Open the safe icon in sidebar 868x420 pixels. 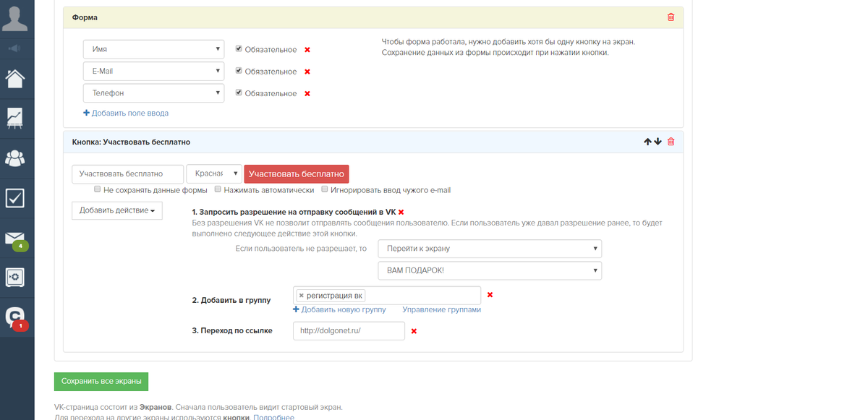click(x=16, y=278)
